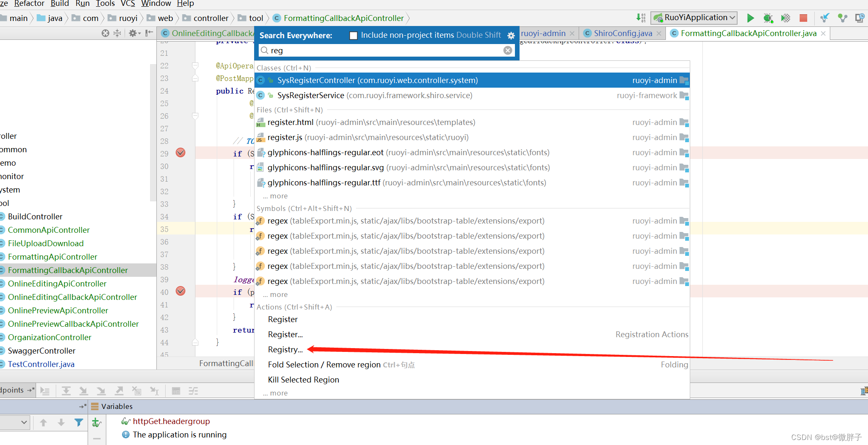Focus the Search Everywhere input containing reg
The image size is (868, 445).
pos(386,50)
